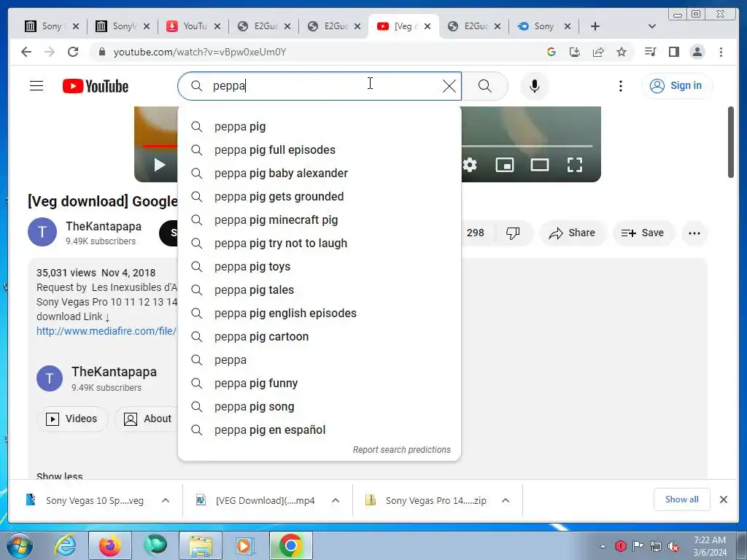Image resolution: width=747 pixels, height=560 pixels.
Task: Close the downloads bar
Action: [723, 499]
